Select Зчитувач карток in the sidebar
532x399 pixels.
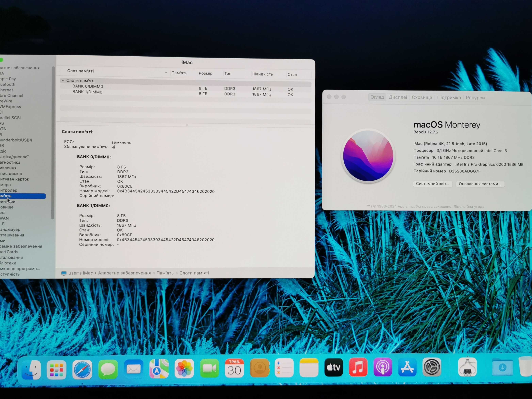click(x=14, y=179)
